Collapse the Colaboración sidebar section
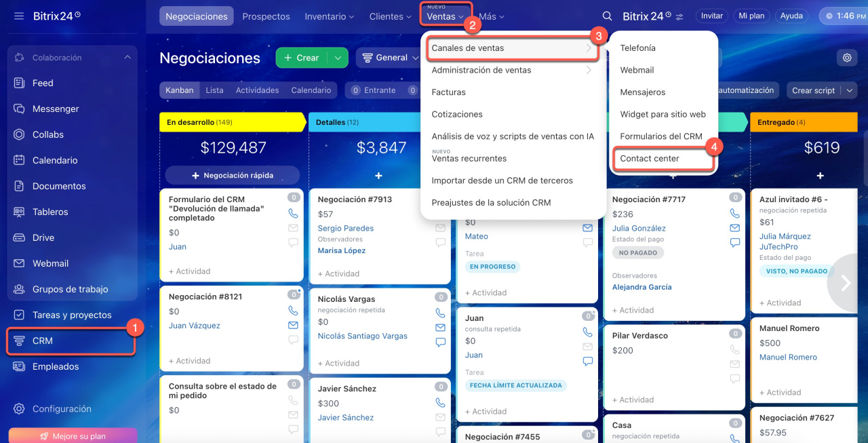 point(127,58)
